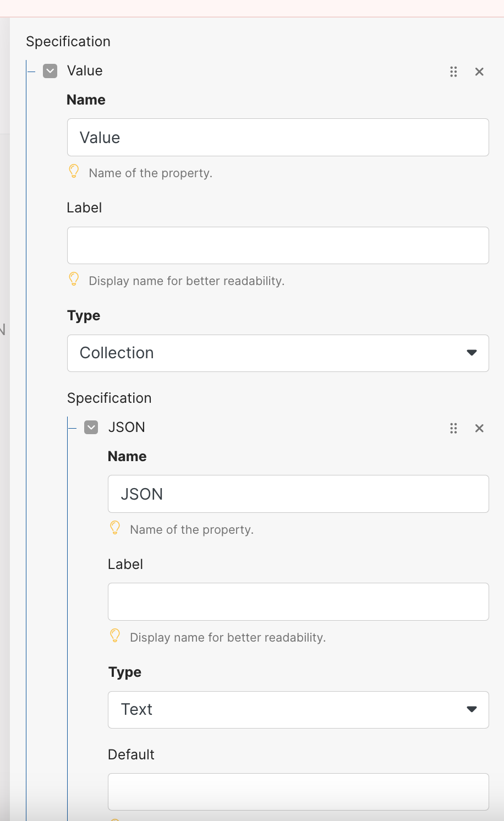This screenshot has width=504, height=821.
Task: Click lightbulb hint beside JSON's Name of the property
Action: click(115, 528)
